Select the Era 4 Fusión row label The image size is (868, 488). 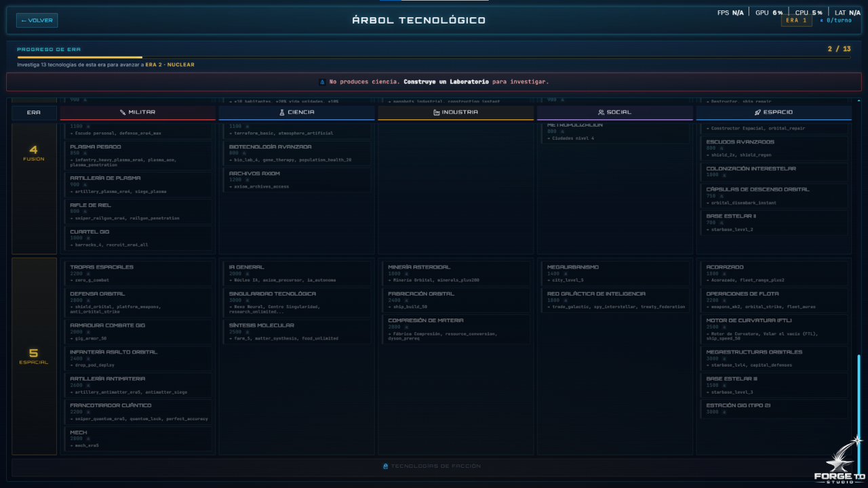[34, 189]
